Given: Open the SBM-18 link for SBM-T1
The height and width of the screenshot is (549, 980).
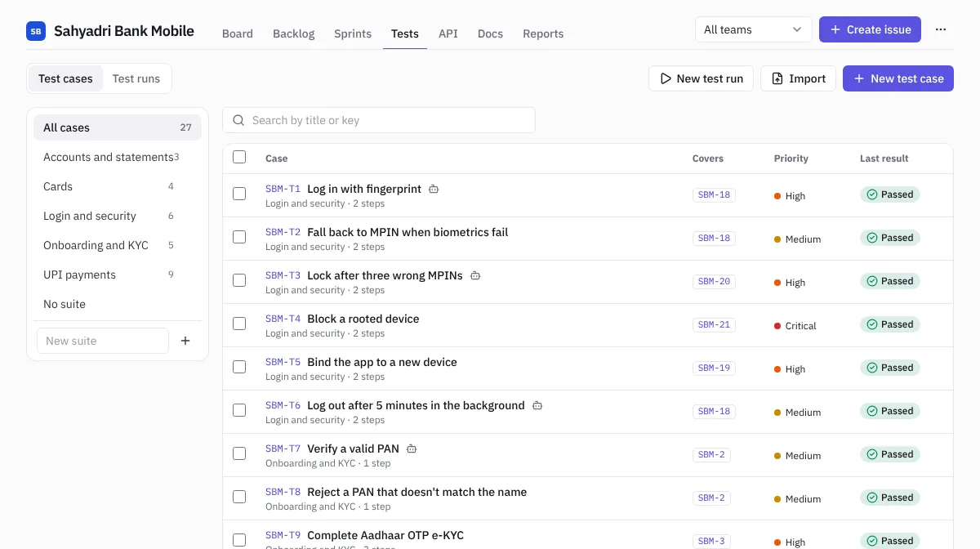Looking at the screenshot, I should (714, 194).
